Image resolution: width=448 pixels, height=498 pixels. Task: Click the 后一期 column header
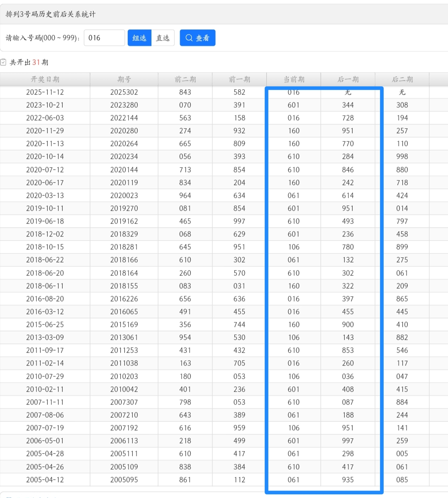coord(348,79)
